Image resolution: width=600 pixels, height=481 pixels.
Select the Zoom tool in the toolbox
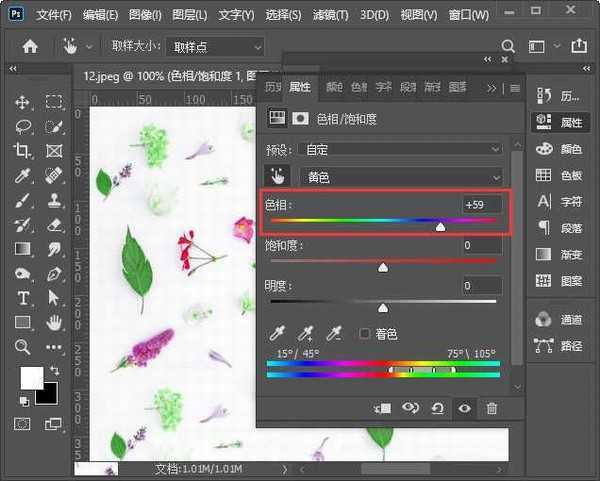23,346
